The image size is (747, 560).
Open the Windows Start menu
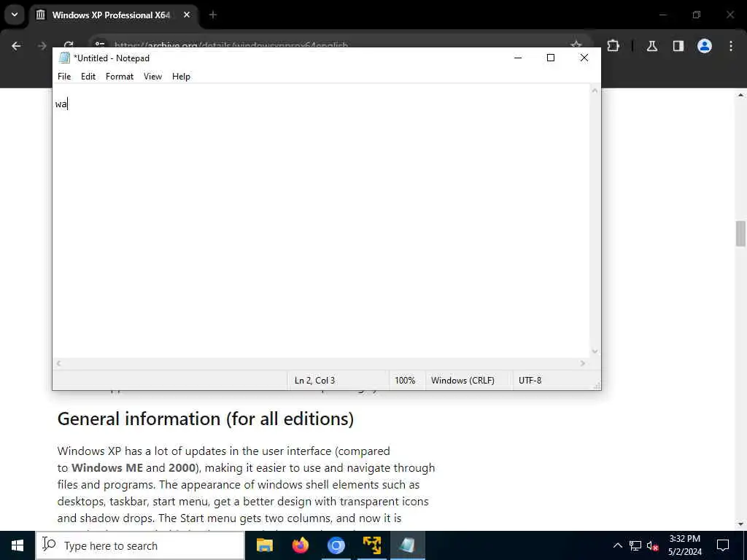coord(18,545)
